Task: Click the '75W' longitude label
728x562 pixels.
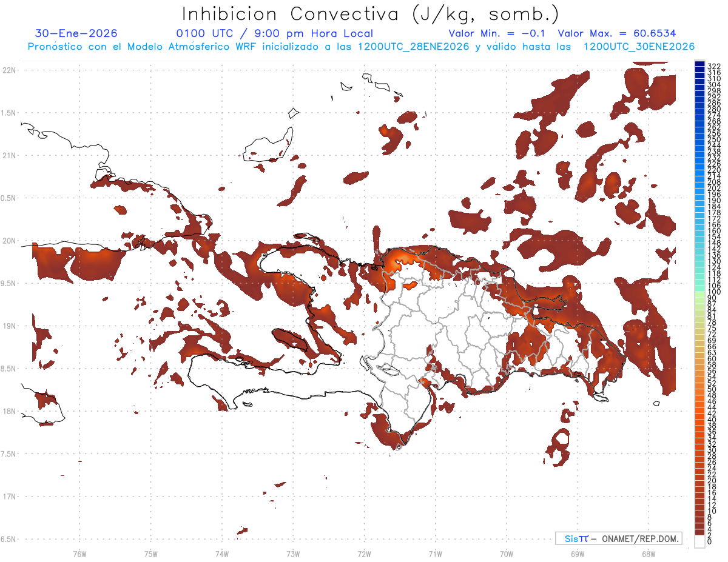Action: (151, 554)
